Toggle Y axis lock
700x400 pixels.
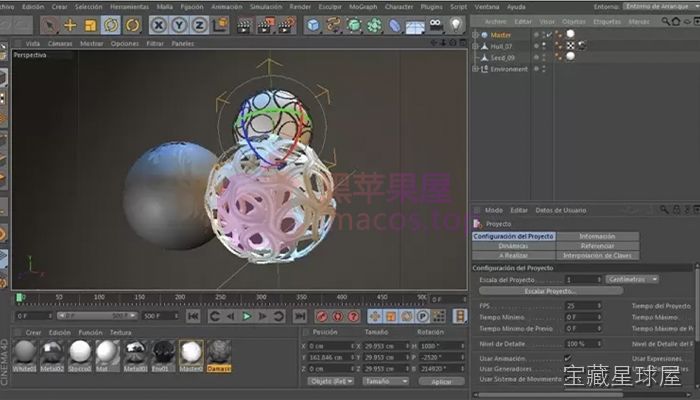179,25
